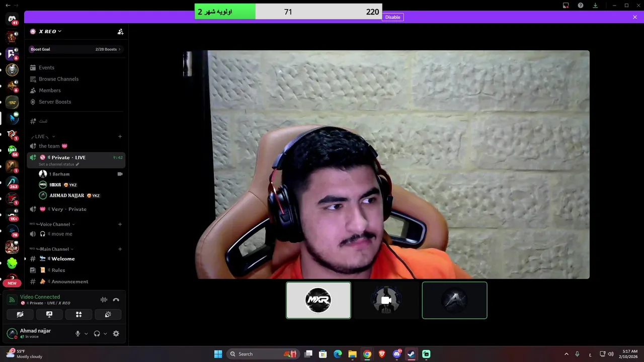Open Microsoft Edge from taskbar
This screenshot has height=362, width=644.
point(338,354)
